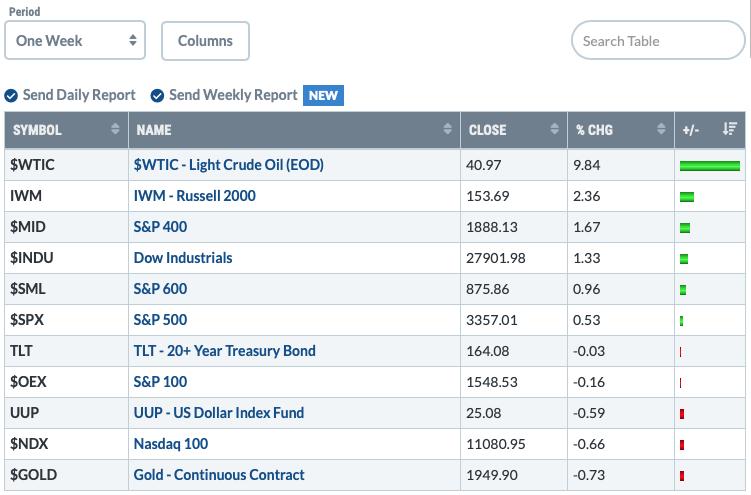Click close value 1888.13

pos(492,227)
